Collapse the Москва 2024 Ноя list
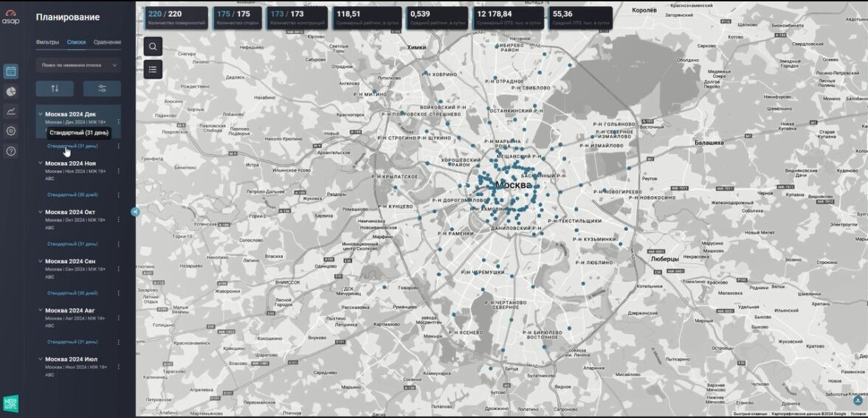Screen dimensions: 868x418 pyautogui.click(x=40, y=163)
